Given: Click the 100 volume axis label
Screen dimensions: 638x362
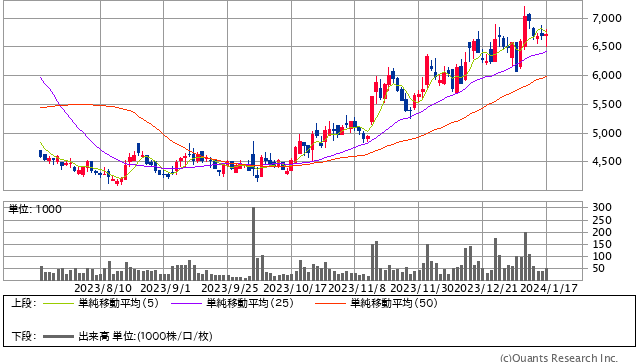Looking at the screenshot, I should (x=602, y=256).
